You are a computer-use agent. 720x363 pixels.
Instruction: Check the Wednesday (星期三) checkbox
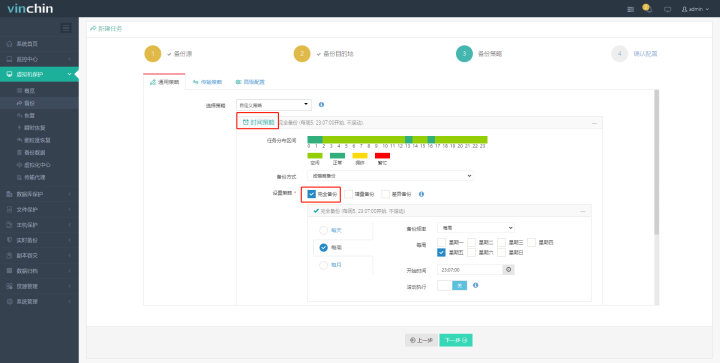point(501,242)
